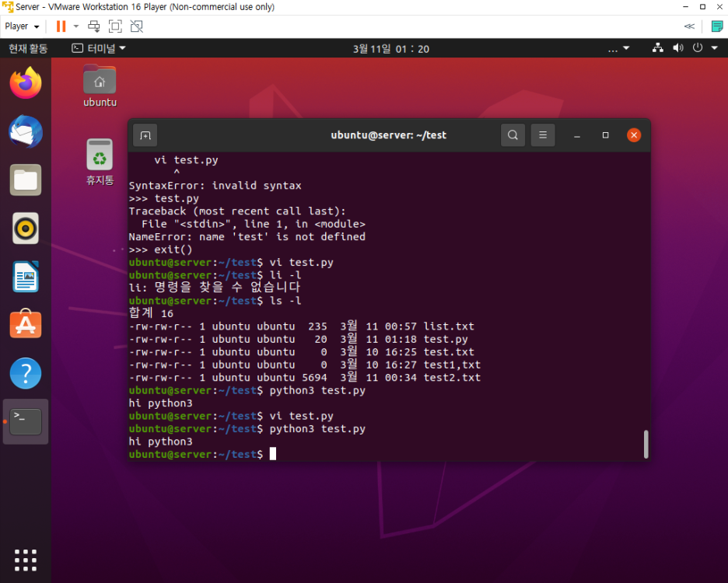
Task: Open LibreOffice Writer from the dock
Action: pos(26,277)
